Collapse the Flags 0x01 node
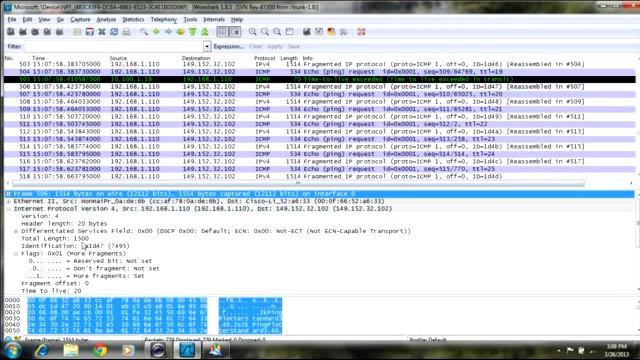 tap(16, 253)
